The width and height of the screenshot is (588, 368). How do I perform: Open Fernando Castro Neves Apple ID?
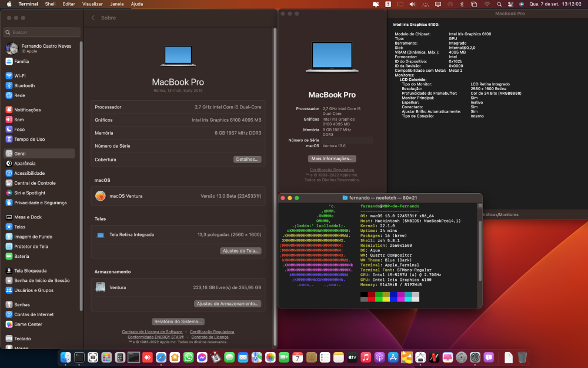(x=39, y=48)
